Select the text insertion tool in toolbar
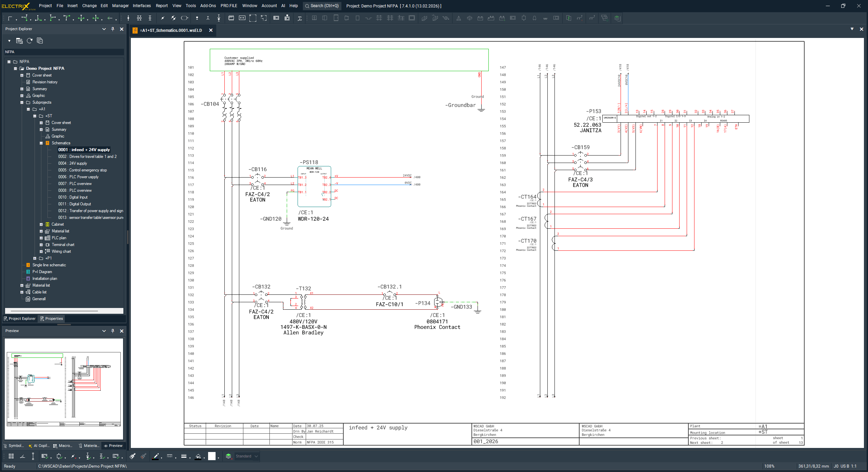Screen dimensions: 868x472 click(300, 18)
